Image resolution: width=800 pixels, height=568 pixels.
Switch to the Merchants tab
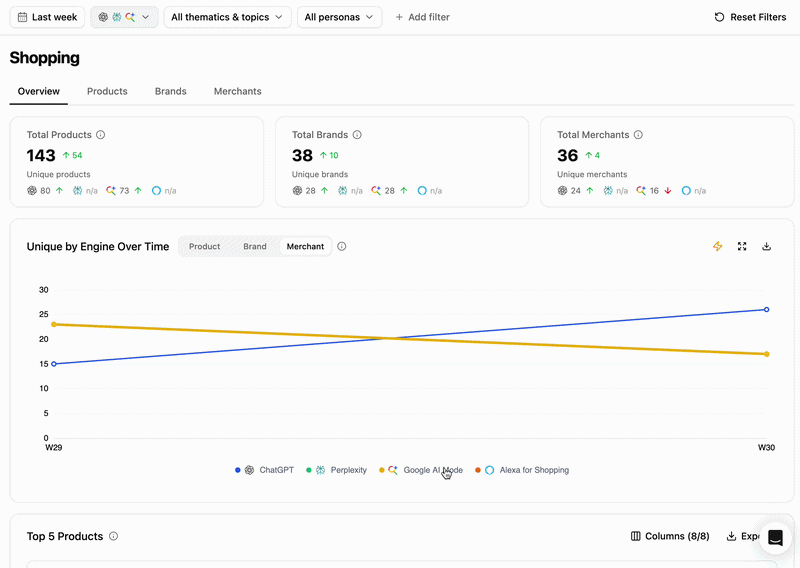(238, 91)
